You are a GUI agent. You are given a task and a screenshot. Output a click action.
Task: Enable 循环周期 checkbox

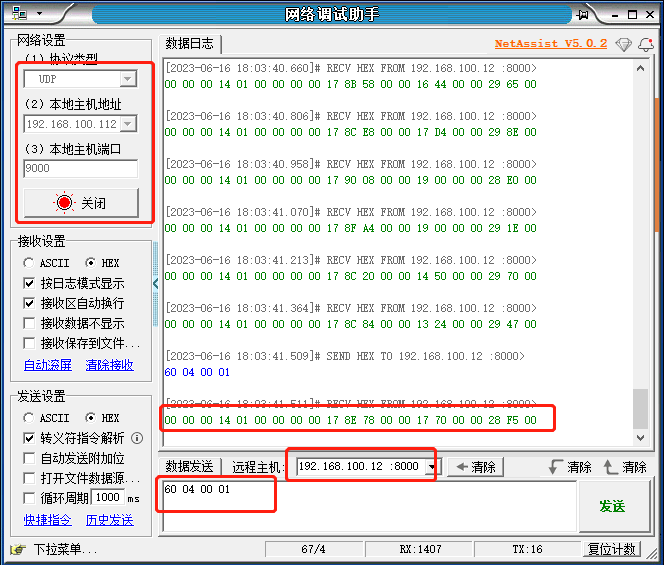pos(29,498)
